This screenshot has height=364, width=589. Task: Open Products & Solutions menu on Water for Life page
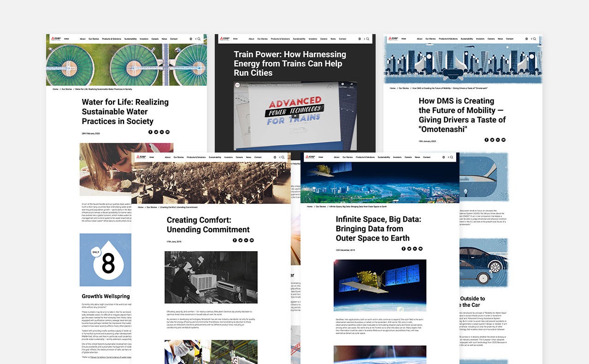[x=112, y=39]
